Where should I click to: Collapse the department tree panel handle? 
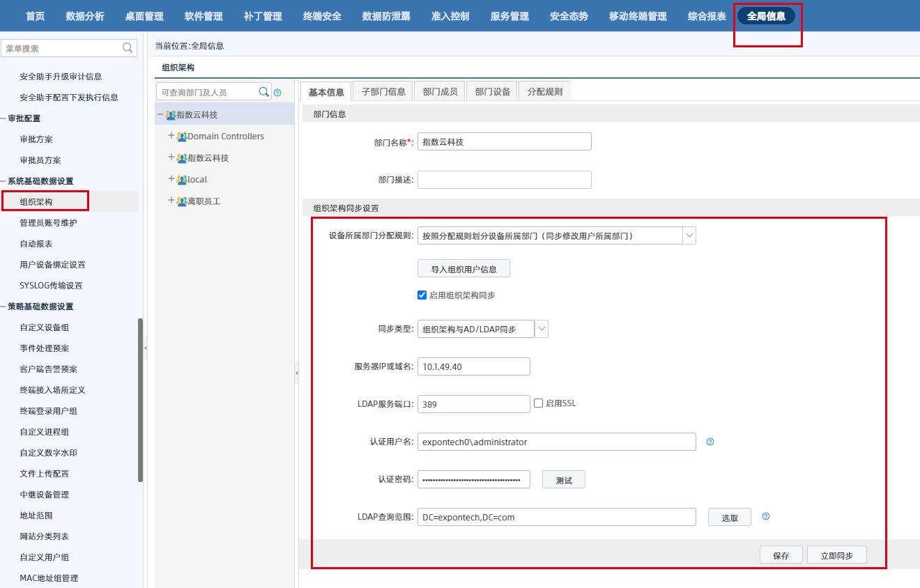click(x=296, y=373)
